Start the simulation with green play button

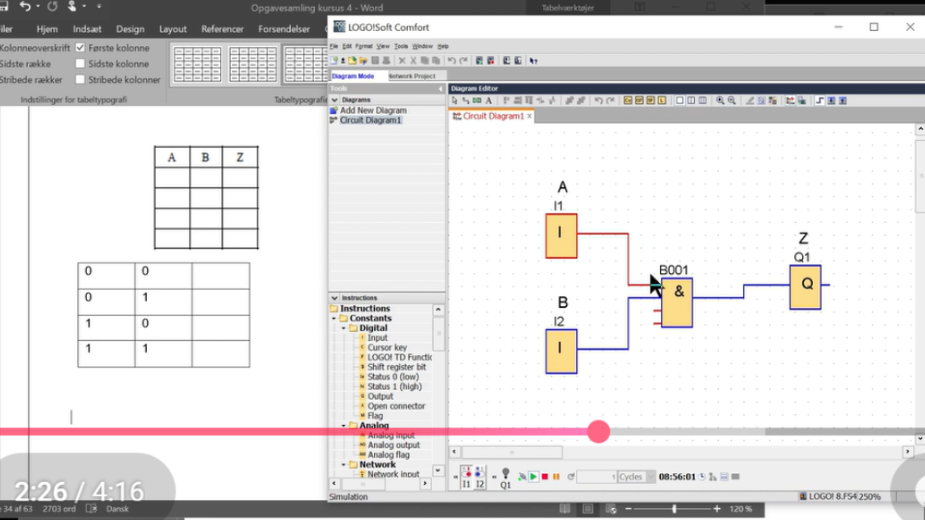(533, 476)
